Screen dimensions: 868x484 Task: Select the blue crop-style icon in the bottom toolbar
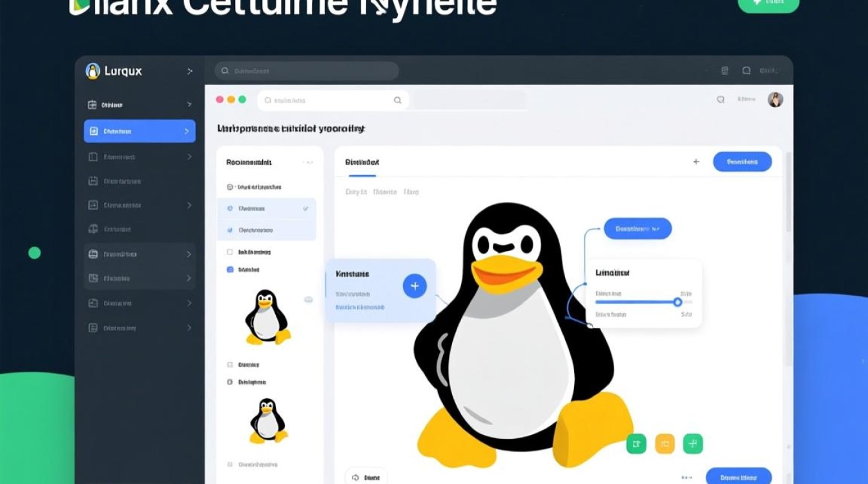coord(692,443)
